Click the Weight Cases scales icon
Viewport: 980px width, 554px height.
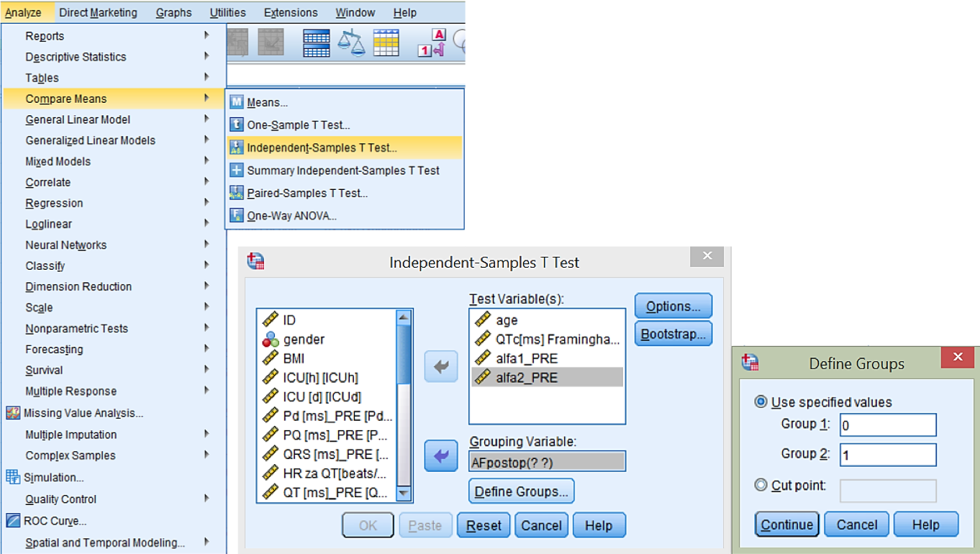[352, 43]
